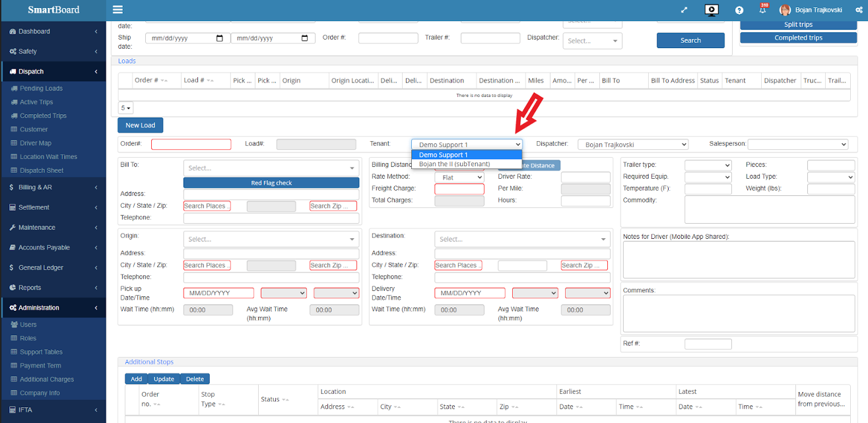Open the Destination select dropdown
This screenshot has width=868, height=423.
tap(523, 240)
